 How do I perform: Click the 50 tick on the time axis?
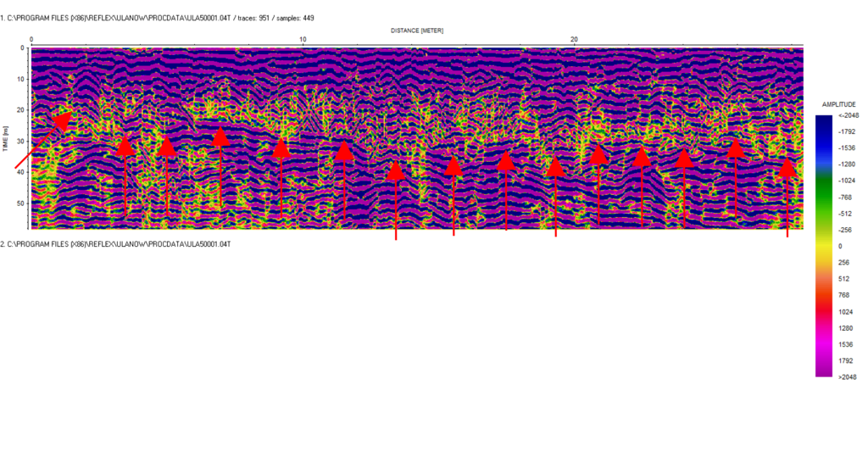click(22, 203)
